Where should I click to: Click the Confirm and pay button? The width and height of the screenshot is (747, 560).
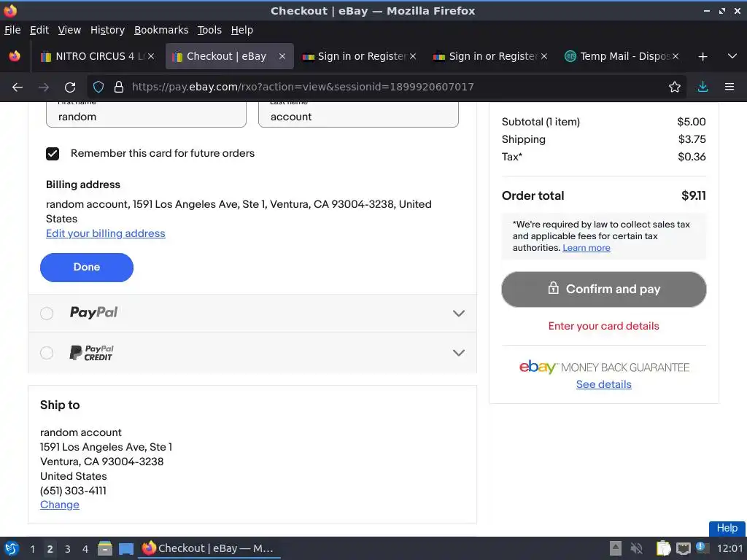(x=603, y=289)
